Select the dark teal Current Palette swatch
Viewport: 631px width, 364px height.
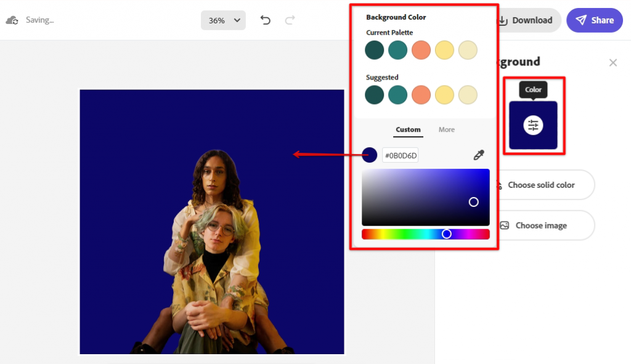point(374,50)
